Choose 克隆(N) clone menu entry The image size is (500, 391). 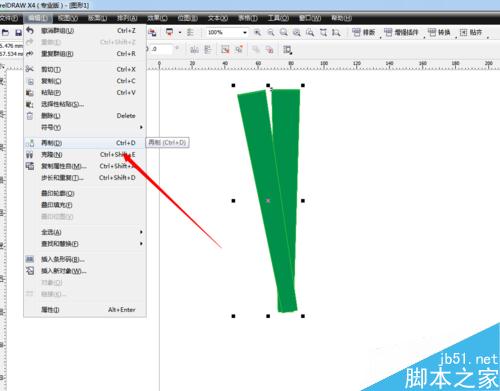pyautogui.click(x=85, y=155)
